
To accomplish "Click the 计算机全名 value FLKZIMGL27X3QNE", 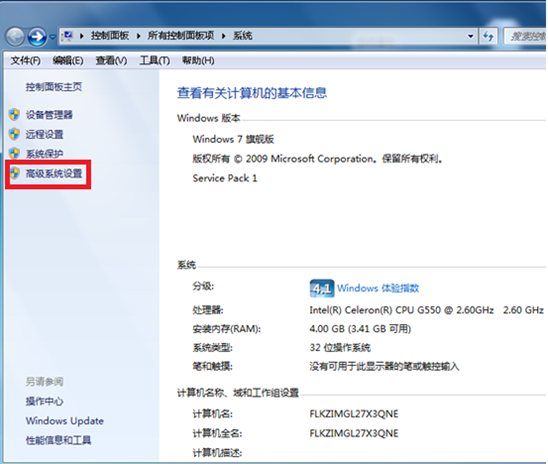I will [354, 434].
